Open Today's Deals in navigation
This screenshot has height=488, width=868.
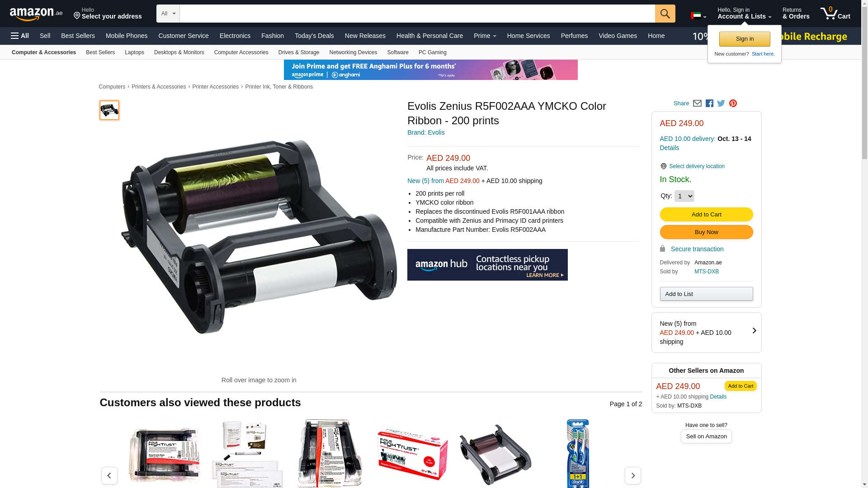point(314,36)
